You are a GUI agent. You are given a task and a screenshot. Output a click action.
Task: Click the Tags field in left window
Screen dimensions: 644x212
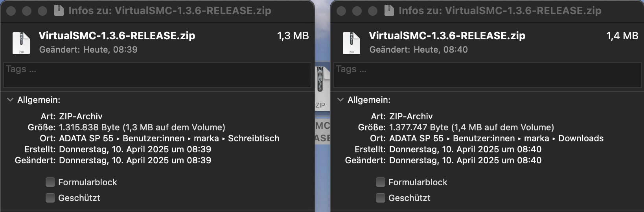coord(157,75)
